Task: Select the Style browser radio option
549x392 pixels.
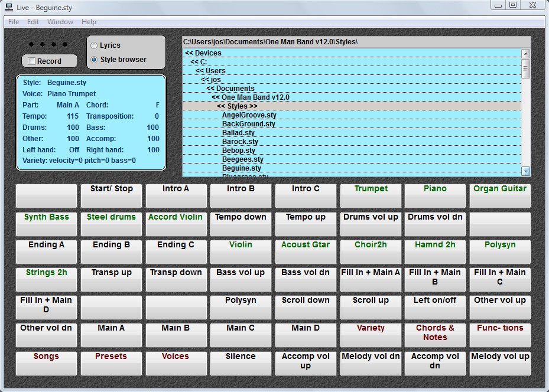Action: click(95, 60)
